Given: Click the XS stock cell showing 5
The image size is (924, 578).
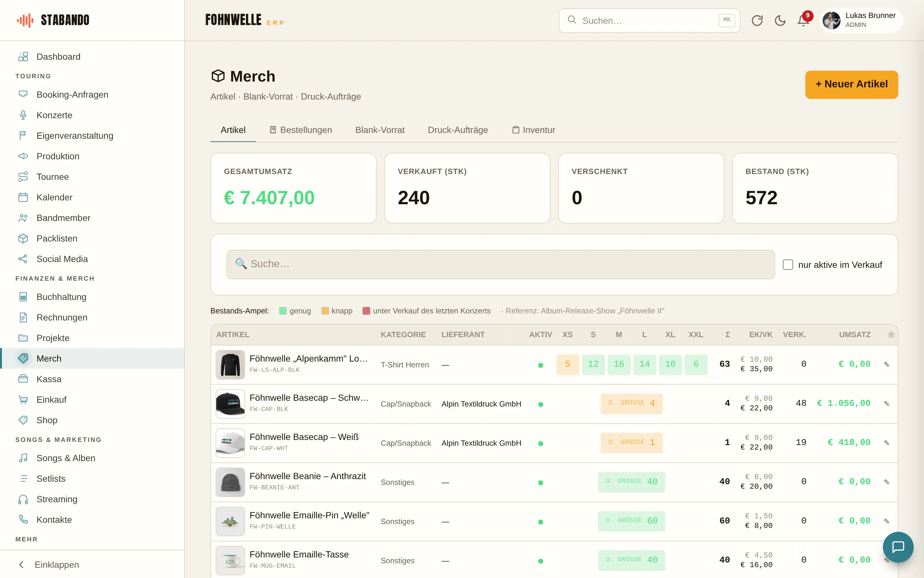Looking at the screenshot, I should point(567,364).
